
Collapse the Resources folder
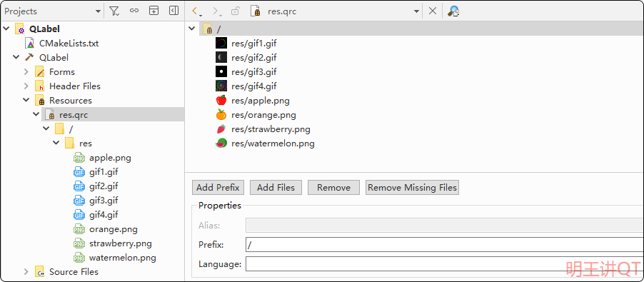click(x=26, y=101)
